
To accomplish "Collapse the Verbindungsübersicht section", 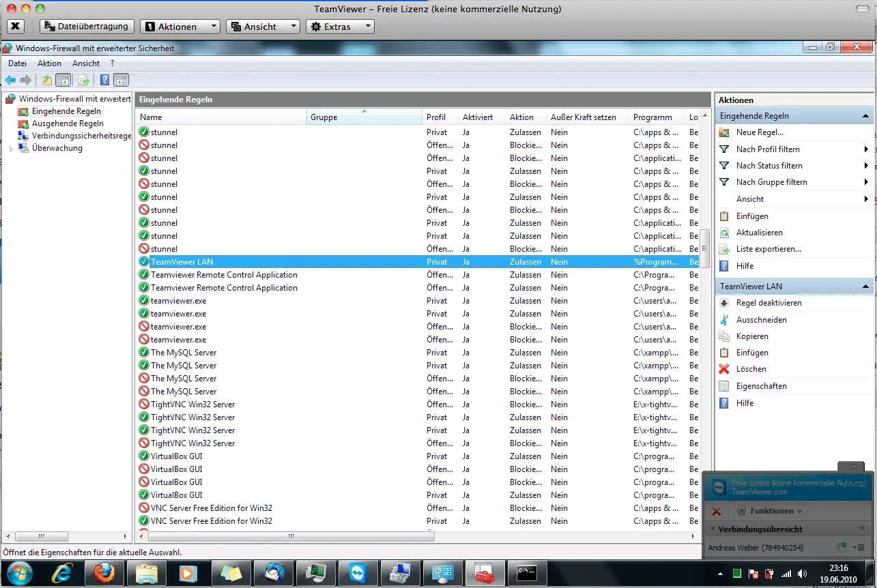I will click(x=713, y=529).
